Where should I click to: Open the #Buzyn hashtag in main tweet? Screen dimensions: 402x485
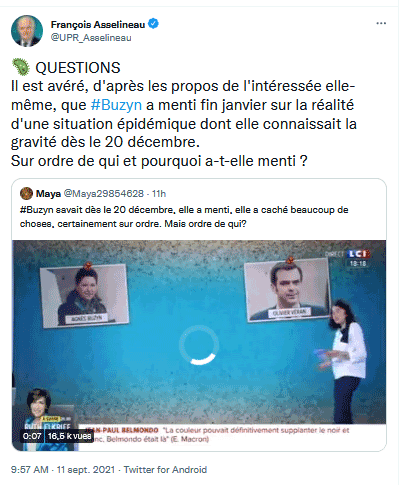[116, 105]
